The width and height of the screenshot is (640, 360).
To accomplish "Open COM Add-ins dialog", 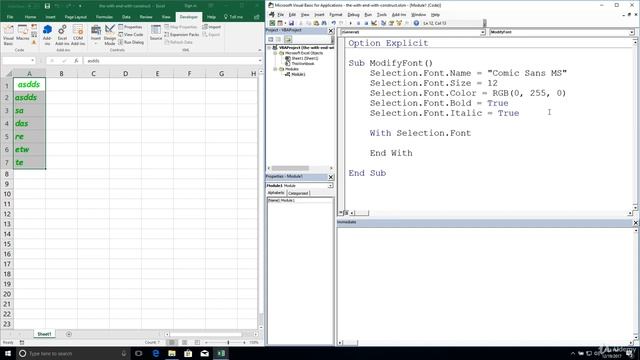I will click(x=78, y=34).
